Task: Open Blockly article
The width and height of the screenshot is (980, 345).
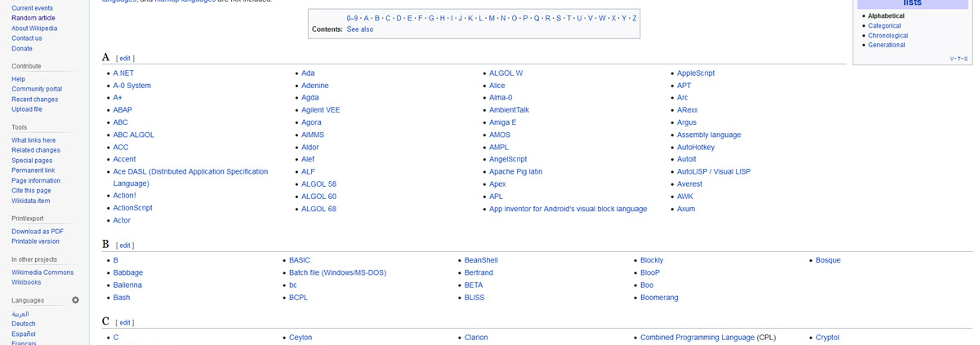Action: coord(652,261)
